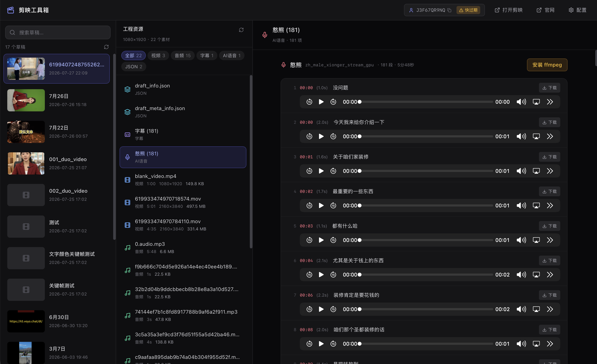Filter resources by 字幕 1
The width and height of the screenshot is (597, 364).
coord(207,55)
